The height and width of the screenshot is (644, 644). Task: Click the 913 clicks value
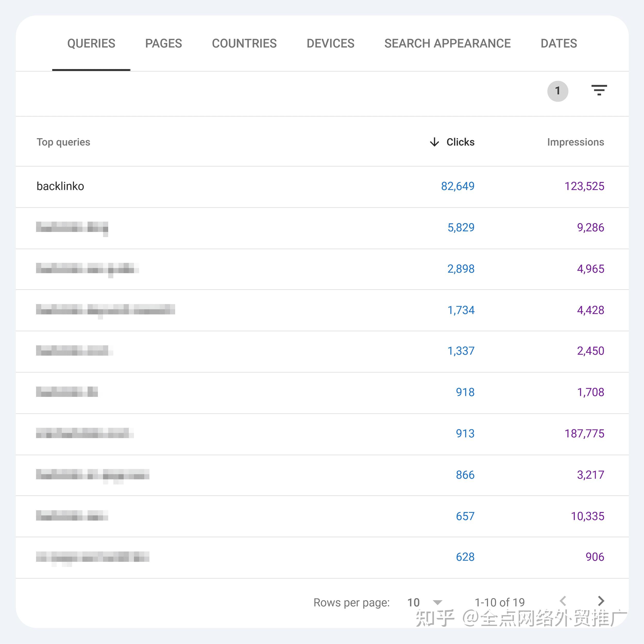click(x=465, y=433)
